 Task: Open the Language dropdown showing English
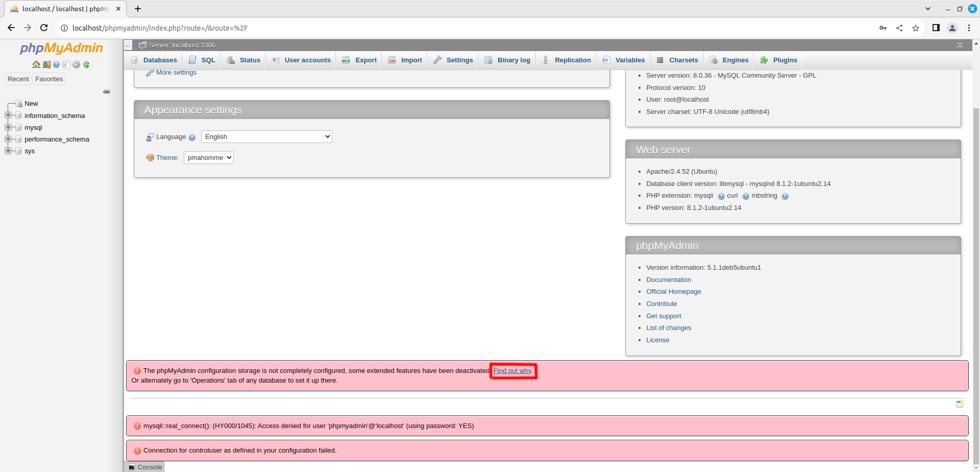(x=266, y=136)
